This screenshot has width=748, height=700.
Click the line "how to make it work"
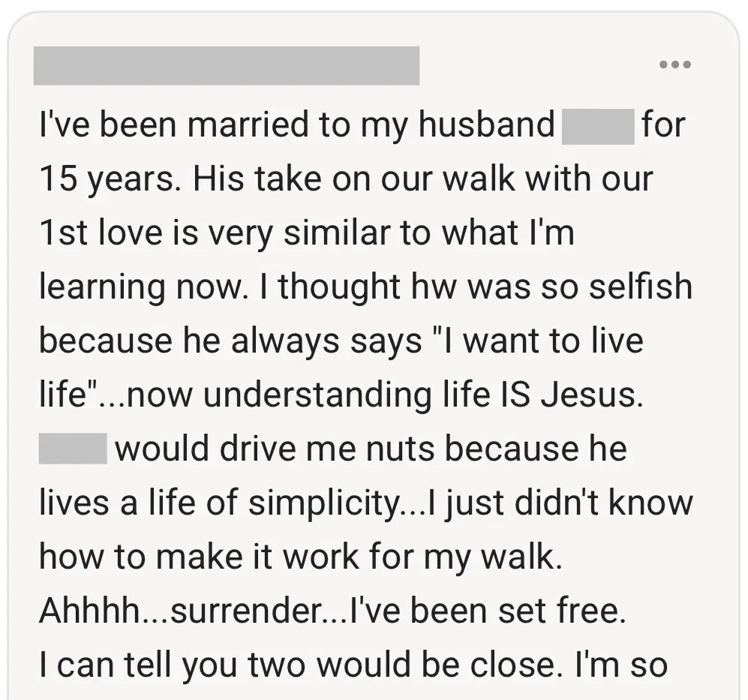coord(300,557)
